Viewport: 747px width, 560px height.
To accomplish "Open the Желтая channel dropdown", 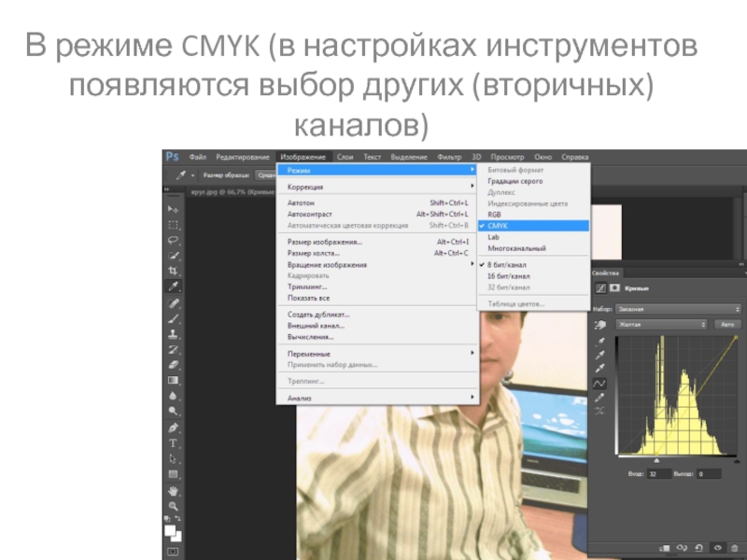I will 661,324.
